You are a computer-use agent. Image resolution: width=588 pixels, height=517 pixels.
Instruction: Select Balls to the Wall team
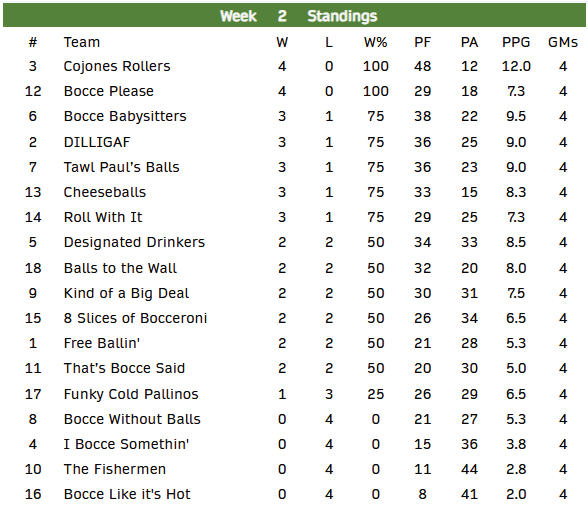click(x=120, y=268)
